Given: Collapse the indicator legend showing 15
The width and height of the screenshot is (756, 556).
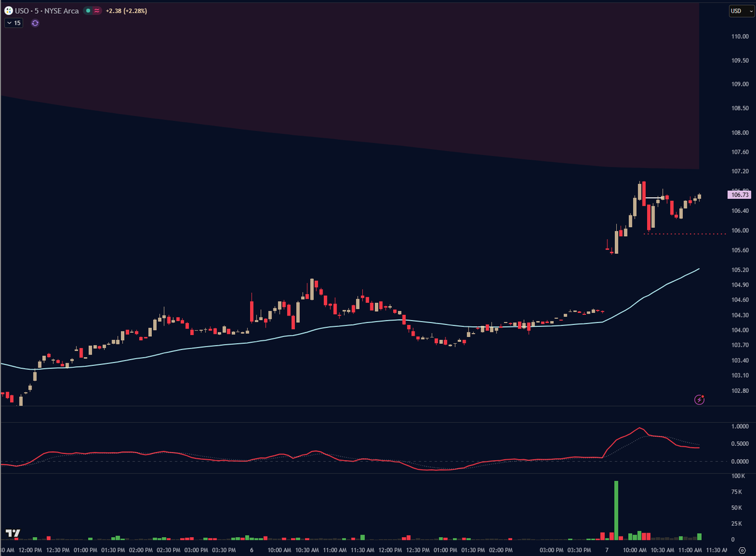Looking at the screenshot, I should 13,23.
